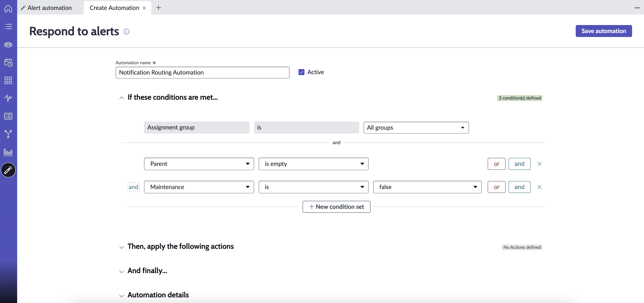This screenshot has width=644, height=303.
Task: Click 'or' button on Maintenance row
Action: [496, 187]
